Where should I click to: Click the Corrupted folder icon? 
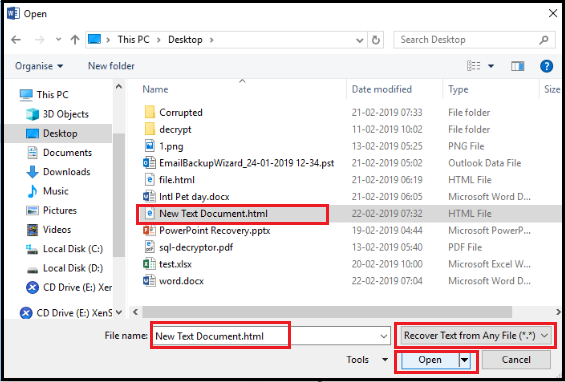tap(150, 112)
